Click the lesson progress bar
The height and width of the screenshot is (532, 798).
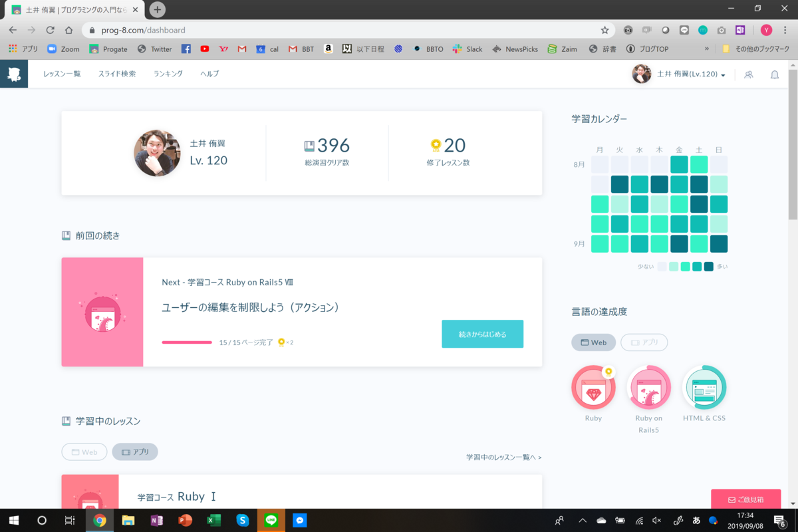[187, 342]
